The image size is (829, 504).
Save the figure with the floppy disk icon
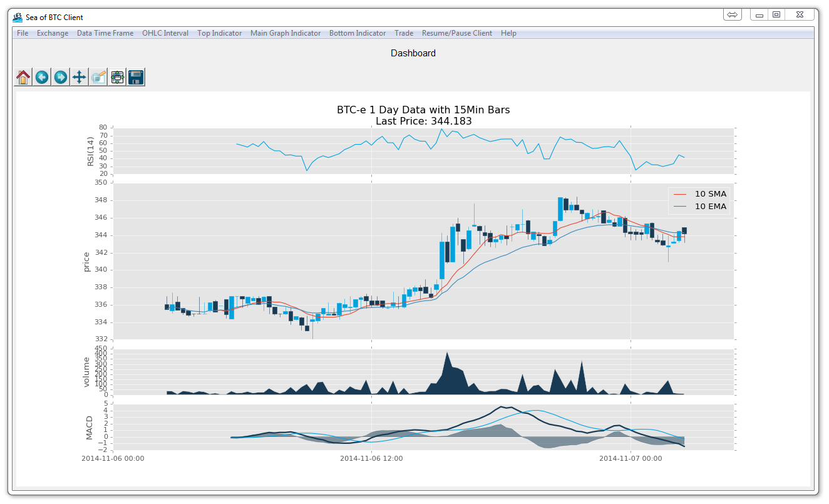(136, 77)
